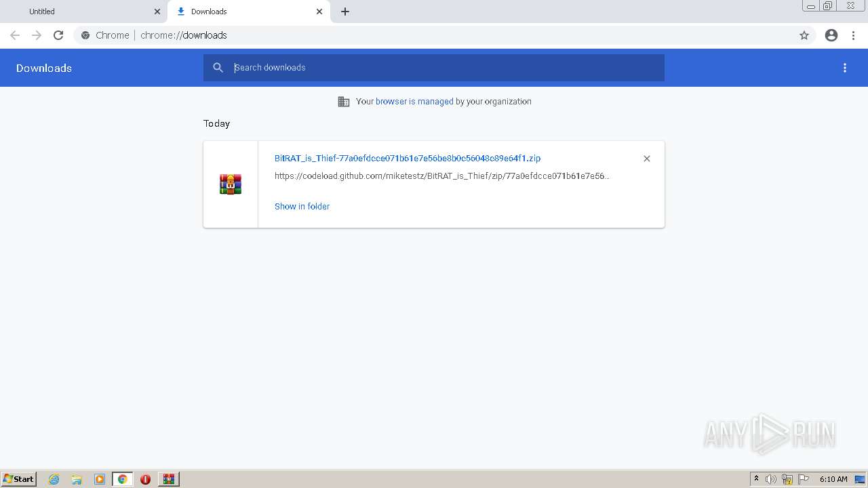Click the 6:10 AM taskbar clock
The image size is (868, 488).
(x=833, y=479)
